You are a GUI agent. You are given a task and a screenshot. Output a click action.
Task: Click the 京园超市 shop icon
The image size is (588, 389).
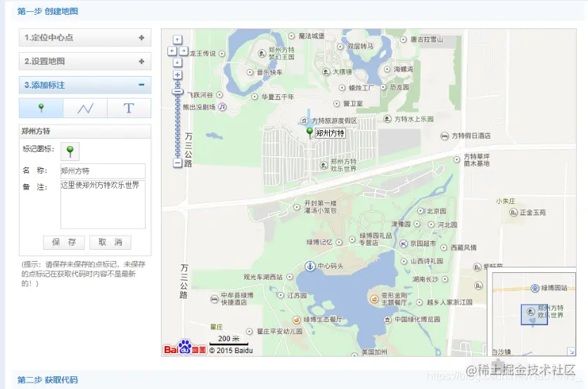click(x=403, y=244)
